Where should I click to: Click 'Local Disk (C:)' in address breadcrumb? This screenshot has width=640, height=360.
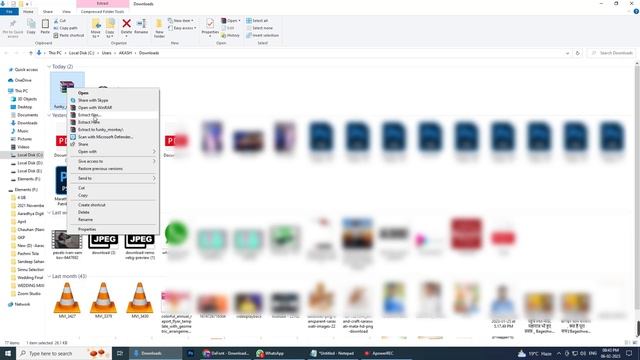click(x=81, y=53)
